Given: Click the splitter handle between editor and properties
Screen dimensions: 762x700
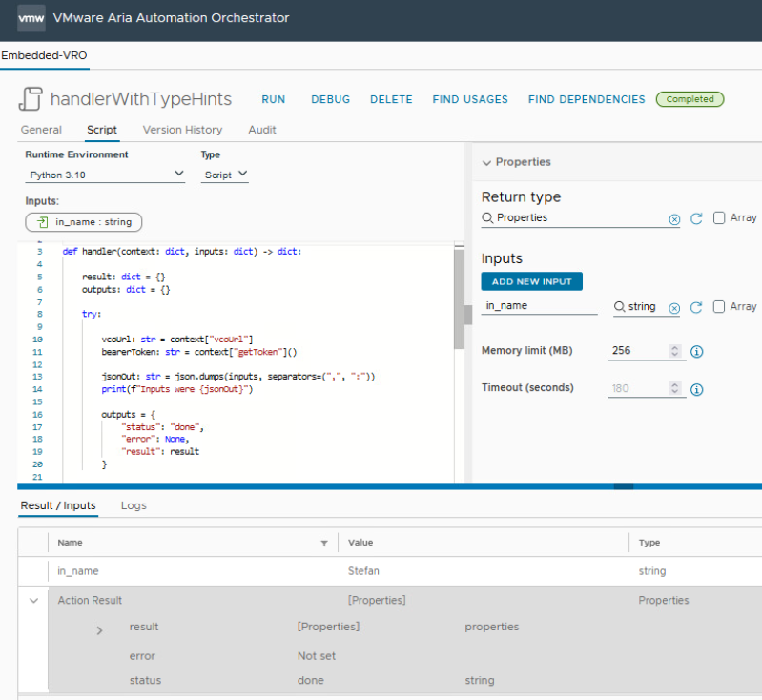Looking at the screenshot, I should 468,315.
